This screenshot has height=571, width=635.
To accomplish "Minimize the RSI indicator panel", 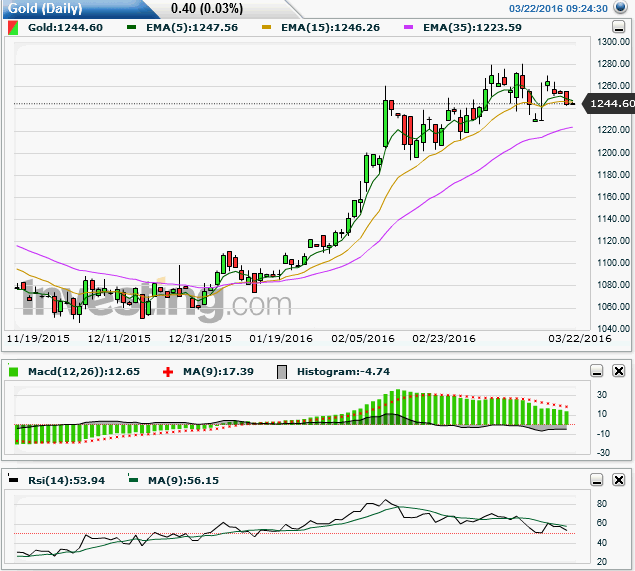I will point(597,480).
